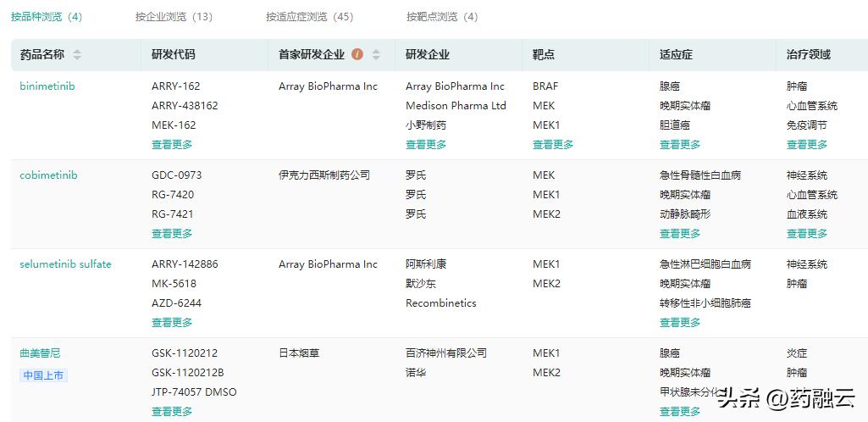
Task: Open the 按企业浏览 (13) tab
Action: click(174, 17)
